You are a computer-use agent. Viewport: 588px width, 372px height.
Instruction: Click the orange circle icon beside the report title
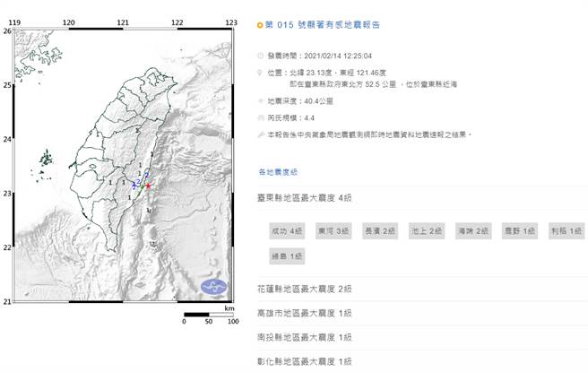(x=260, y=25)
